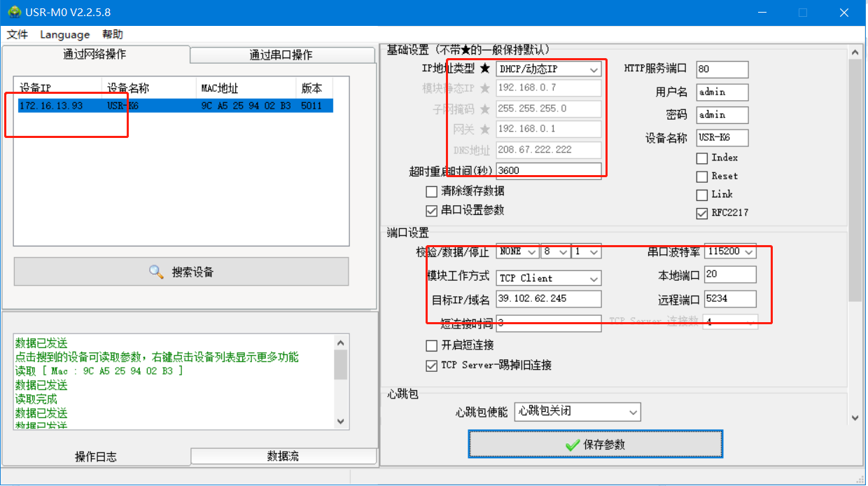Enable the 开启短连接 checkbox

pos(432,345)
